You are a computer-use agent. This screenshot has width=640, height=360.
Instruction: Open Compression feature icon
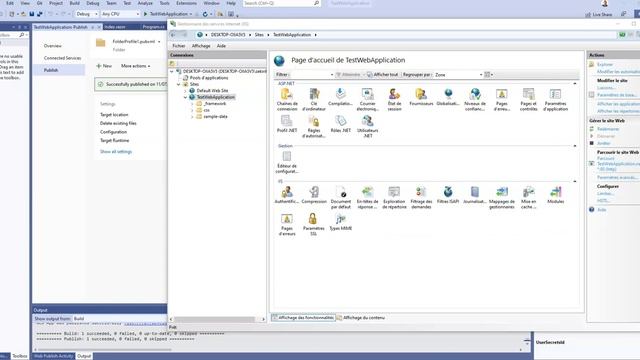[314, 195]
